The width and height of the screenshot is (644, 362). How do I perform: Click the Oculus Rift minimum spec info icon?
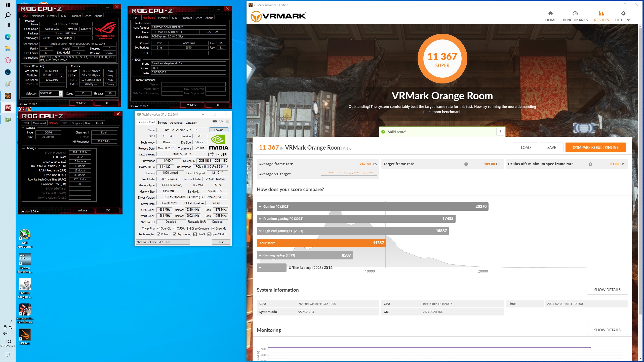[x=590, y=164]
